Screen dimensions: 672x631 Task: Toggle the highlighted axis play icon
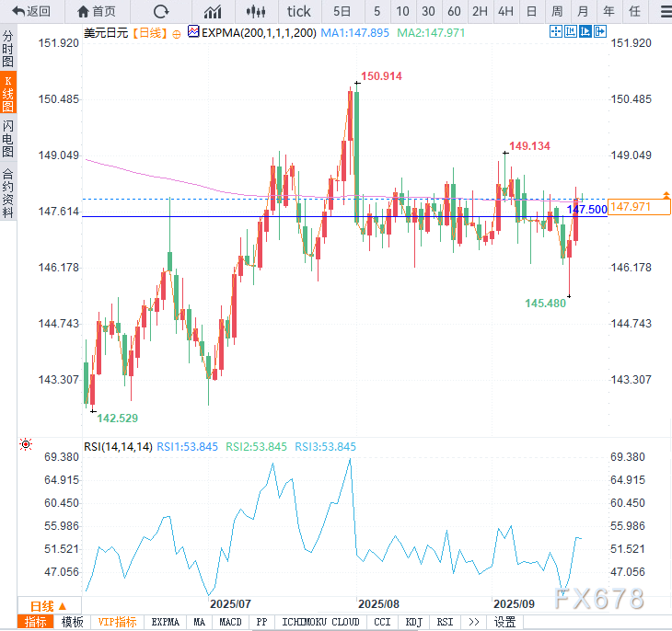click(x=585, y=31)
